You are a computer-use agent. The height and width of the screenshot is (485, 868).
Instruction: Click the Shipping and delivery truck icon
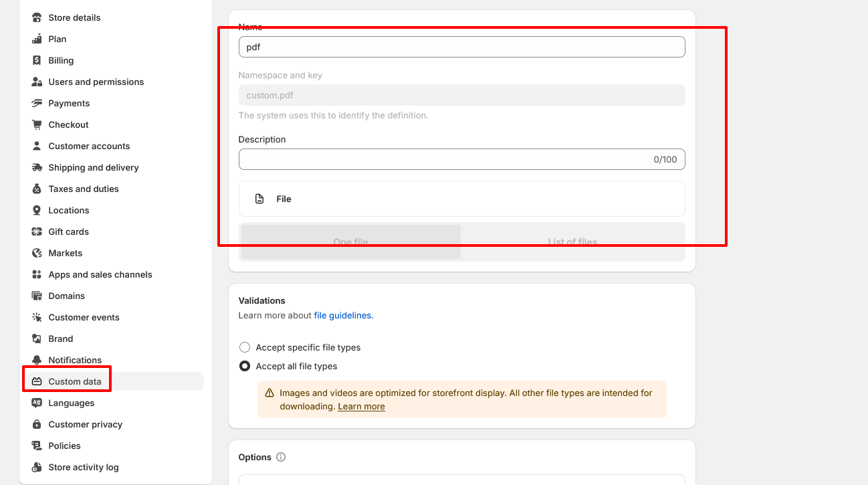(37, 167)
